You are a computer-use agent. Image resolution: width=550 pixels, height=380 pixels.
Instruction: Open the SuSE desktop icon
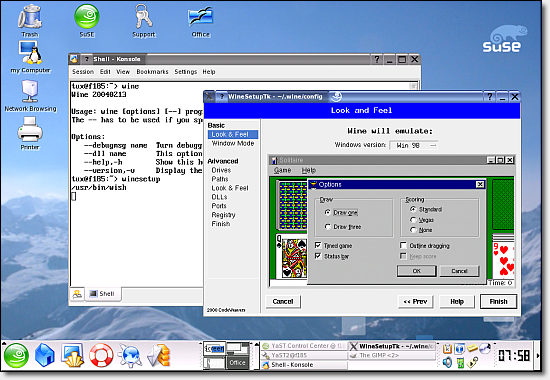pos(87,20)
